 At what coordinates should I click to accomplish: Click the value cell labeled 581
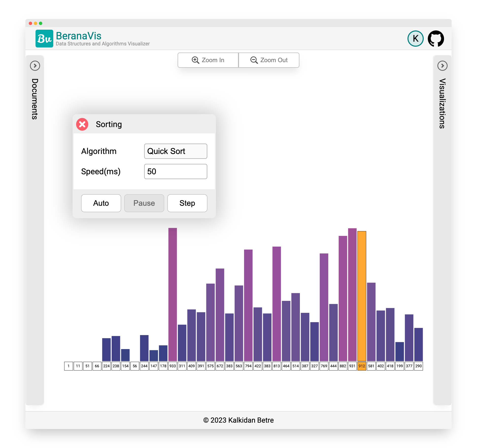point(371,366)
